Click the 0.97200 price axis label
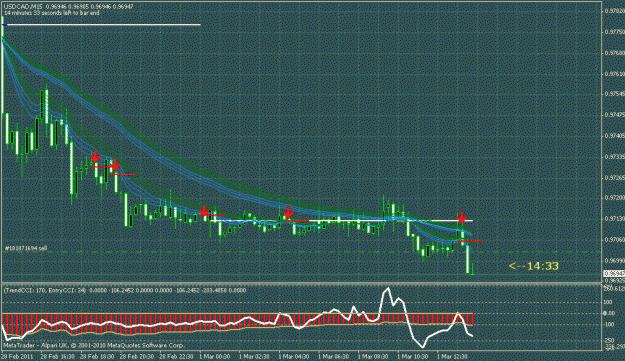Viewport: 625px width, 361px height. (x=614, y=198)
